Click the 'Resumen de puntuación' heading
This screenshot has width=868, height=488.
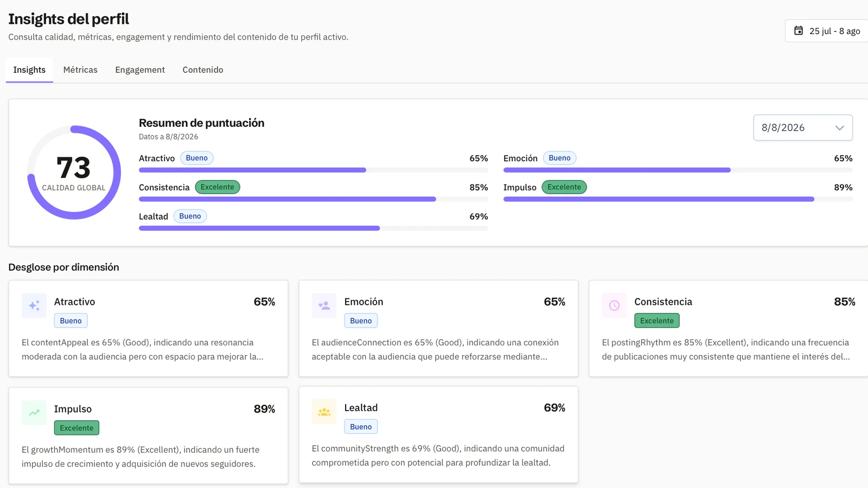(x=202, y=123)
